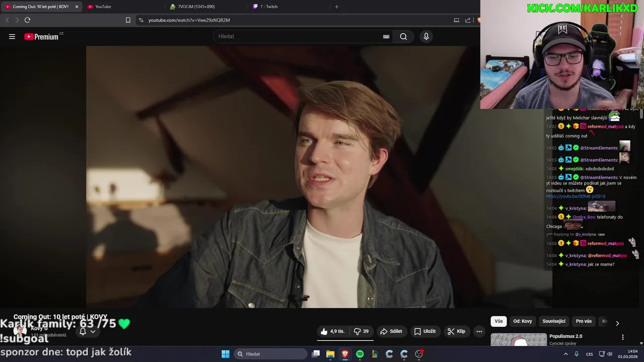Viewport: 644px width, 362px height.
Task: Open a new browser tab
Action: (337, 7)
